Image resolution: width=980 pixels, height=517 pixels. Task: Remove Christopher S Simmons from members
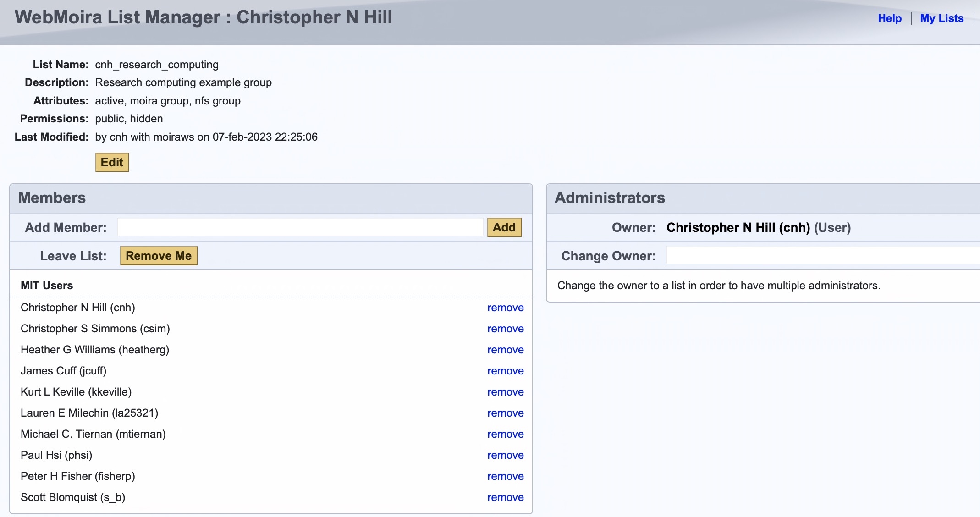(x=505, y=329)
